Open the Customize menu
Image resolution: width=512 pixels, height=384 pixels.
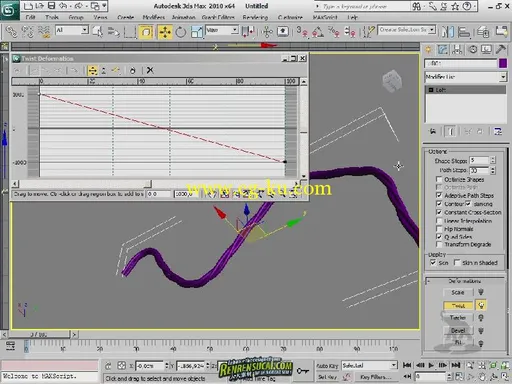click(x=290, y=17)
